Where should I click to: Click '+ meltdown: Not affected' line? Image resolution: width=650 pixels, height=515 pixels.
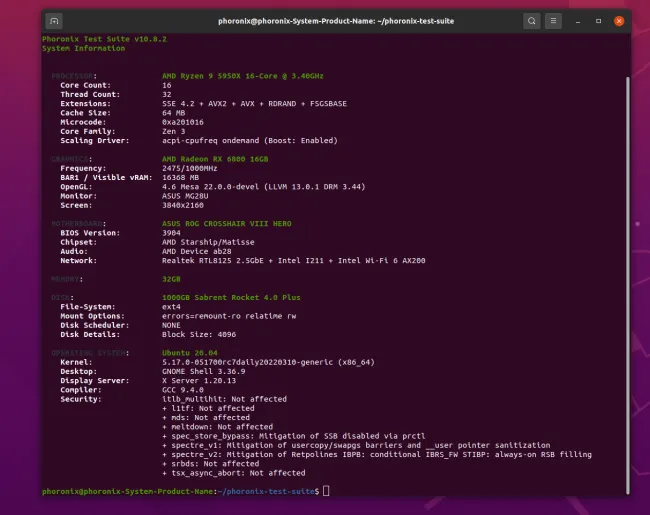pyautogui.click(x=217, y=427)
